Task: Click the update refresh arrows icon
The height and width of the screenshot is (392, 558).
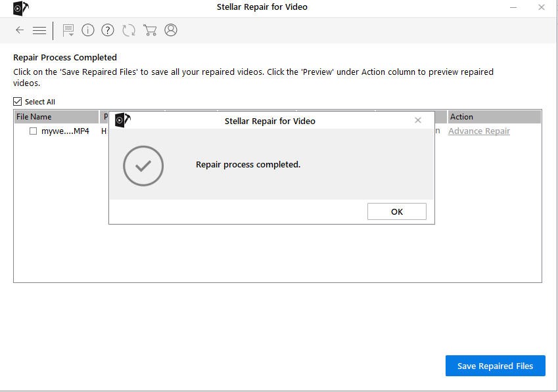Action: pyautogui.click(x=129, y=30)
